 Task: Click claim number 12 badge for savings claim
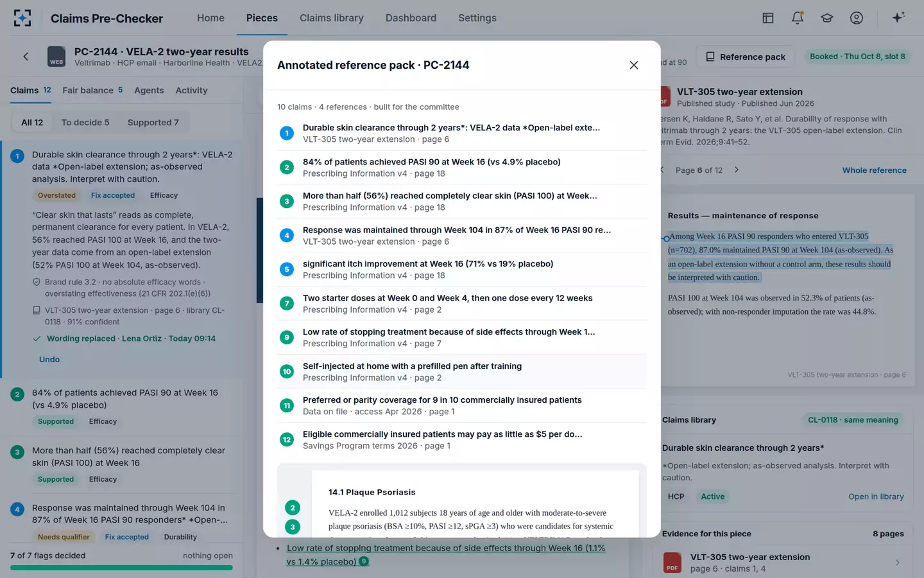tap(287, 439)
